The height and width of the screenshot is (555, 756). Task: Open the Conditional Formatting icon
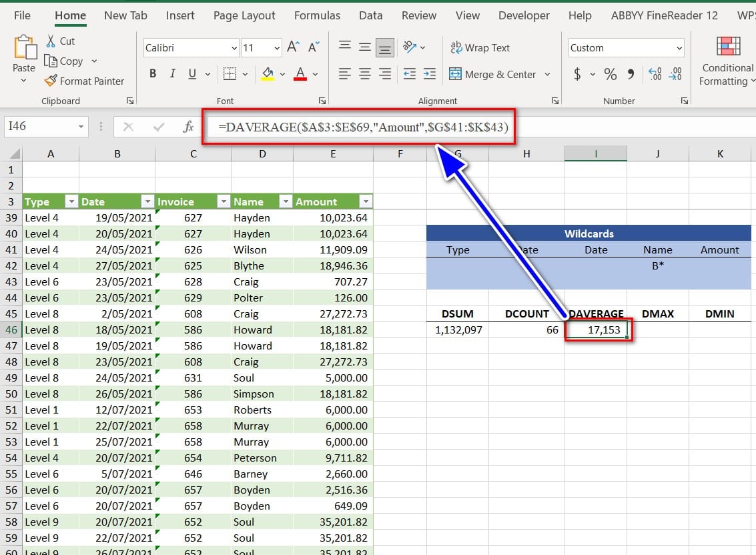pos(728,47)
